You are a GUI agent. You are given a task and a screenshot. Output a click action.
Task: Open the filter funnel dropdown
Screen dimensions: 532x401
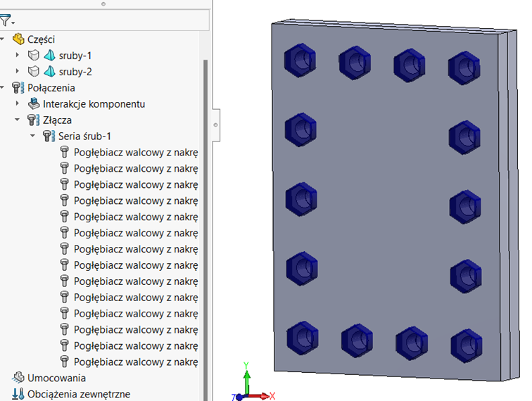[x=7, y=20]
